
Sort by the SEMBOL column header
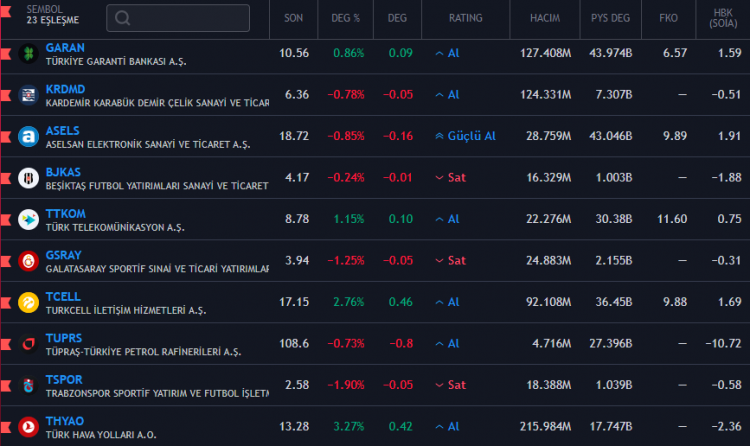point(44,9)
